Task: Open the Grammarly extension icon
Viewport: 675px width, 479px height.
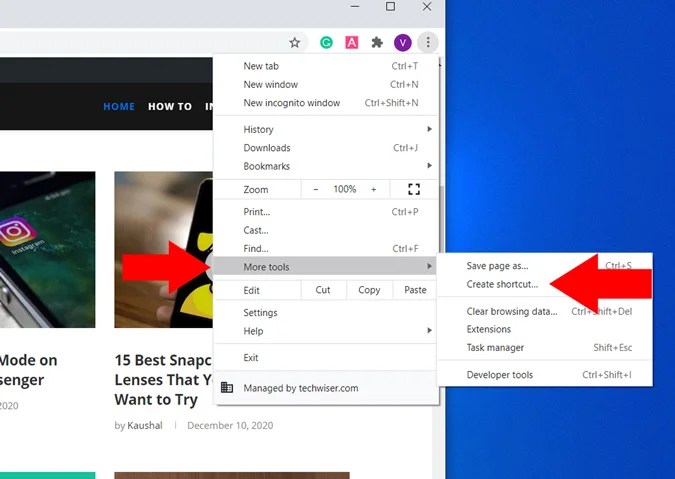Action: coord(326,42)
